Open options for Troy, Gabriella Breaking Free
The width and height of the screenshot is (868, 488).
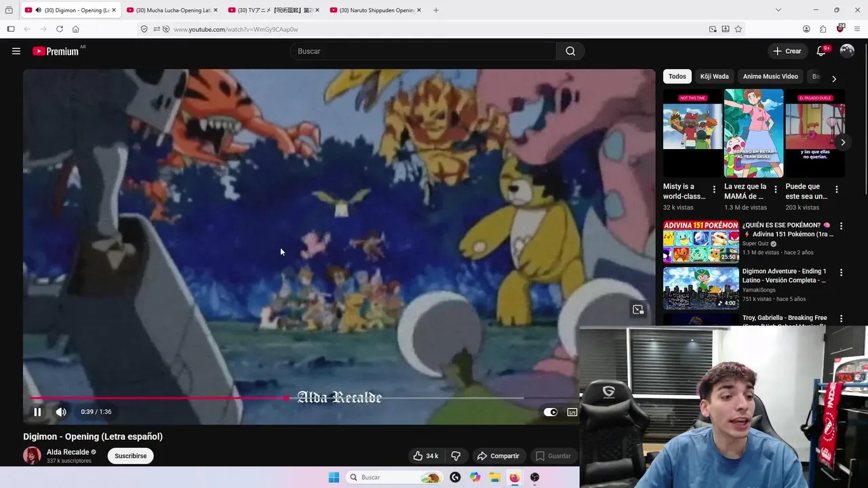click(x=842, y=319)
